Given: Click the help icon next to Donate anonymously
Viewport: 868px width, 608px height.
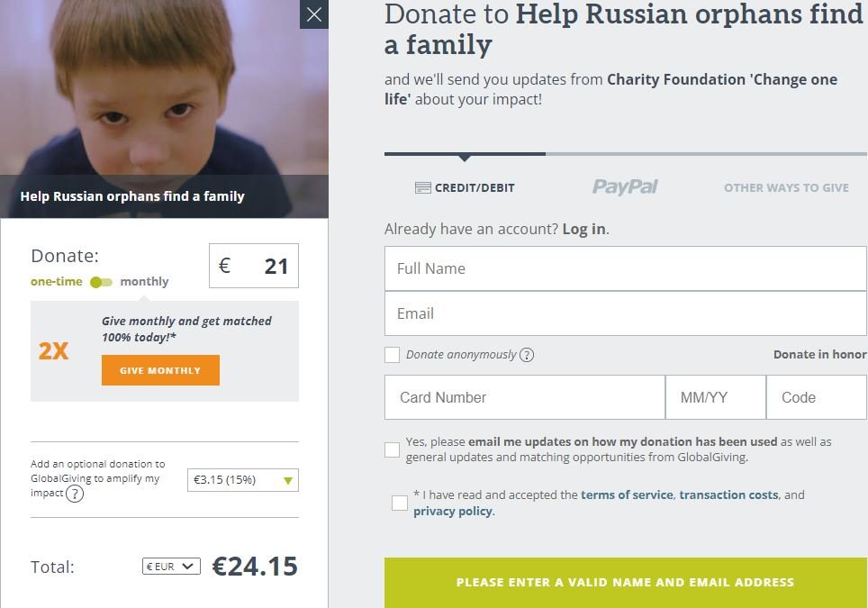Looking at the screenshot, I should click(x=527, y=355).
